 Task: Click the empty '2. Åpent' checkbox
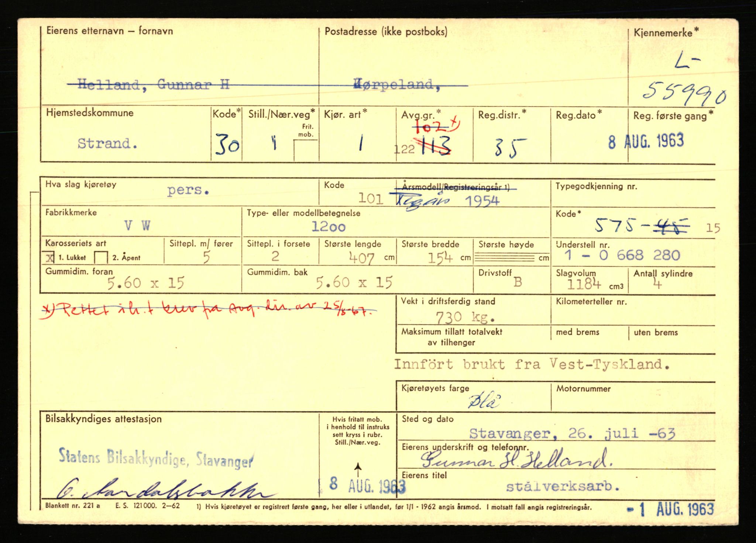pos(101,257)
